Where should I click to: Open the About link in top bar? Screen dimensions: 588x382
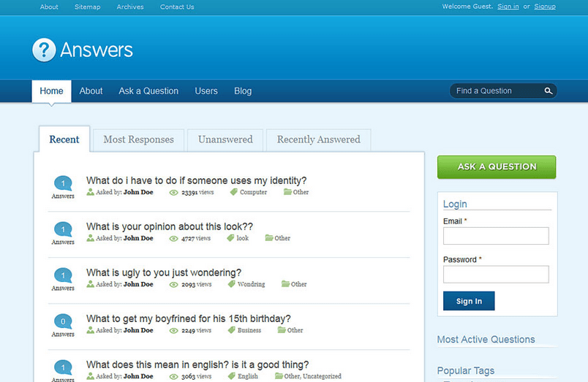(x=49, y=7)
